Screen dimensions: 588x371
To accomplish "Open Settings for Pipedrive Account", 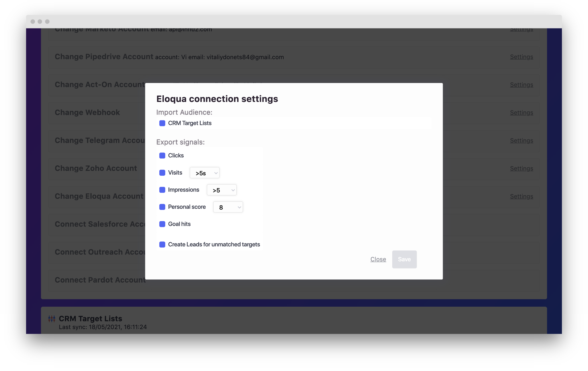I will tap(521, 57).
